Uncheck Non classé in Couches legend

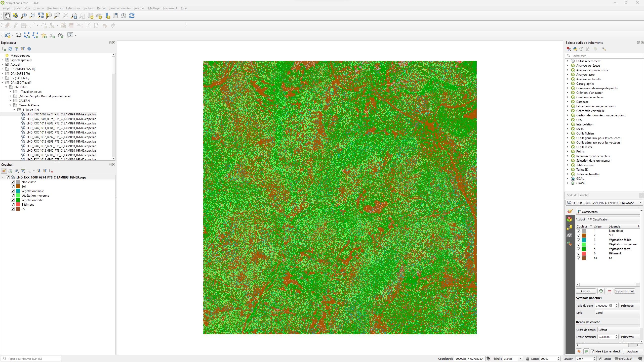point(13,182)
